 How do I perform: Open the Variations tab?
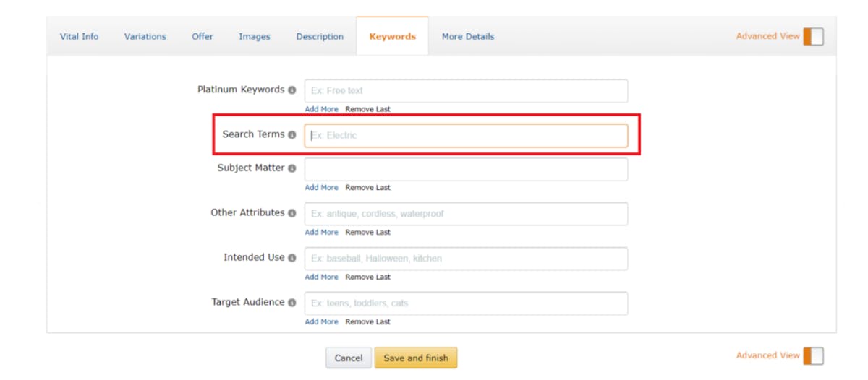(145, 36)
